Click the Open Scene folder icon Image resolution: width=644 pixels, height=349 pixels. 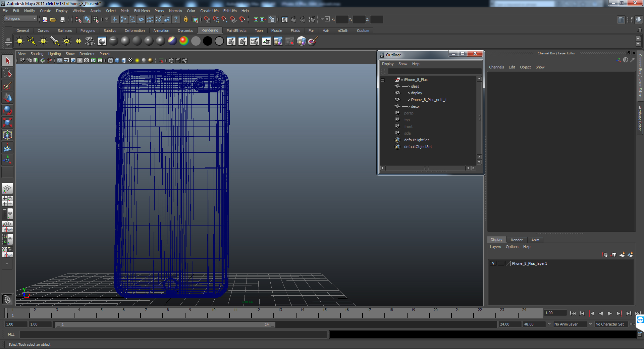click(53, 19)
